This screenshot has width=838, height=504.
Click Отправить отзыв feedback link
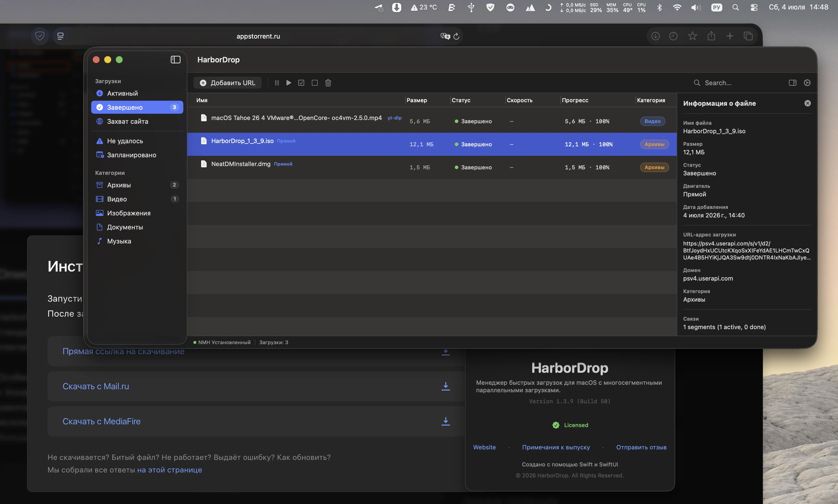pos(641,447)
